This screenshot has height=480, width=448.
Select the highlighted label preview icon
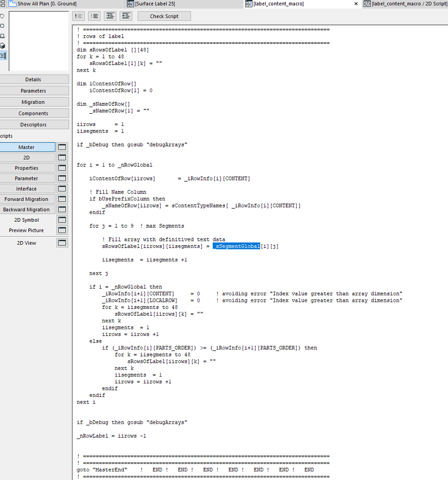click(x=3, y=56)
